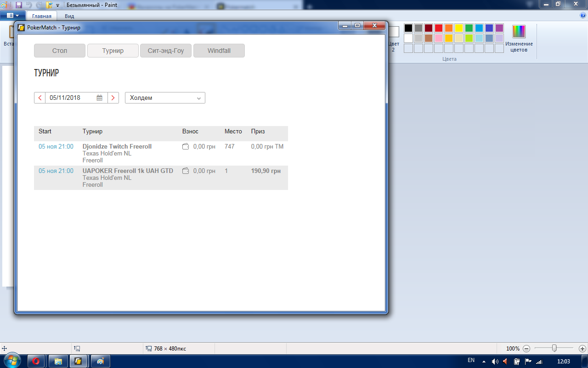Pick the purple color swatch in Paint
588x368 pixels.
(x=499, y=28)
